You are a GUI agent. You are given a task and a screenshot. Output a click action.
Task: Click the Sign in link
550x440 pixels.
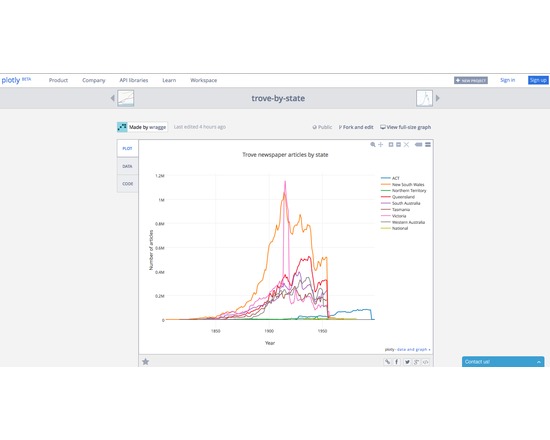pos(508,80)
